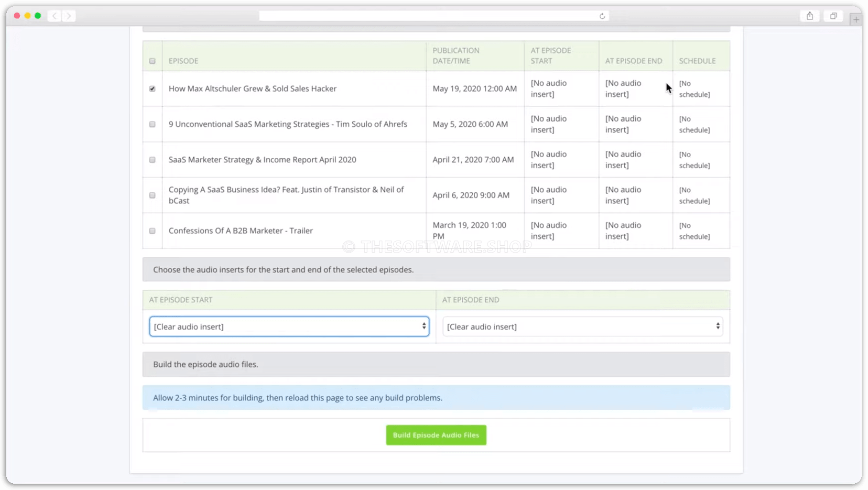Go forward using the forward arrow icon
Image resolution: width=868 pixels, height=490 pixels.
click(x=69, y=16)
